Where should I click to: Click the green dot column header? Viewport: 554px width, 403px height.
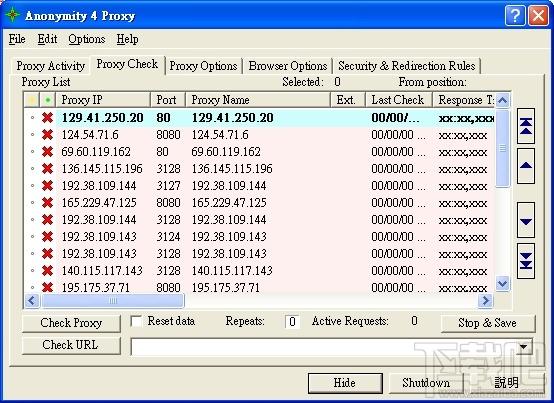(x=47, y=100)
